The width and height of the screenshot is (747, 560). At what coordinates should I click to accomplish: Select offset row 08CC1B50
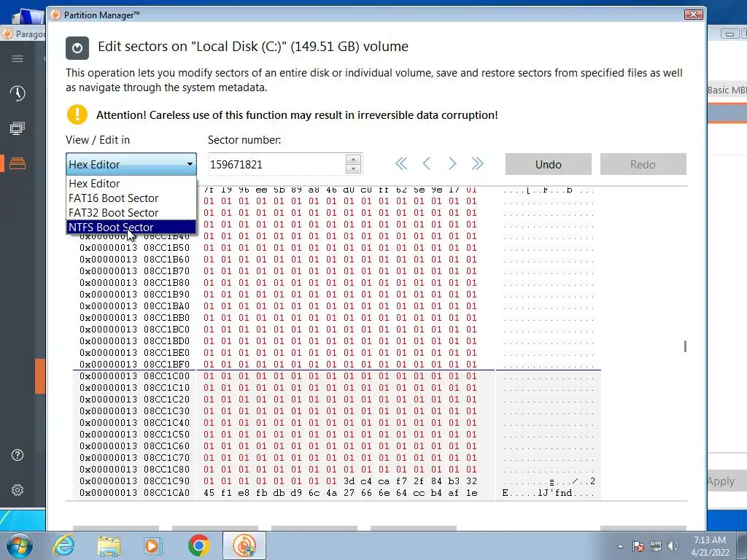(x=135, y=248)
